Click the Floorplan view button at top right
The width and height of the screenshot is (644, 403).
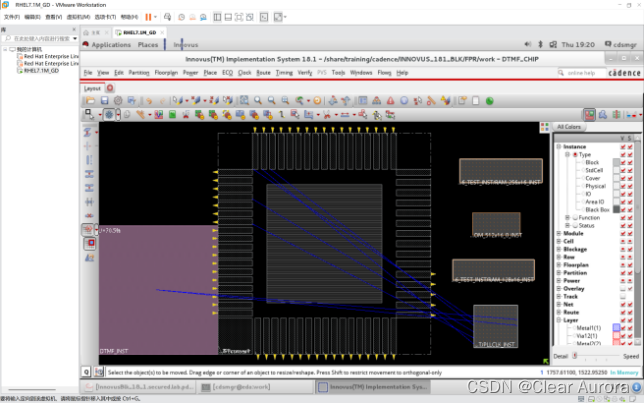589,115
